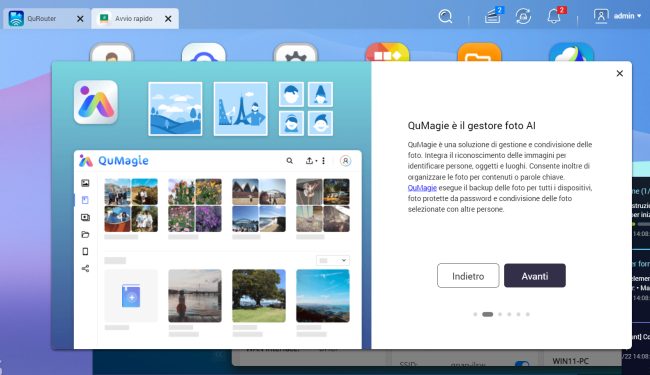Close the QuMagie intro dialog

620,73
